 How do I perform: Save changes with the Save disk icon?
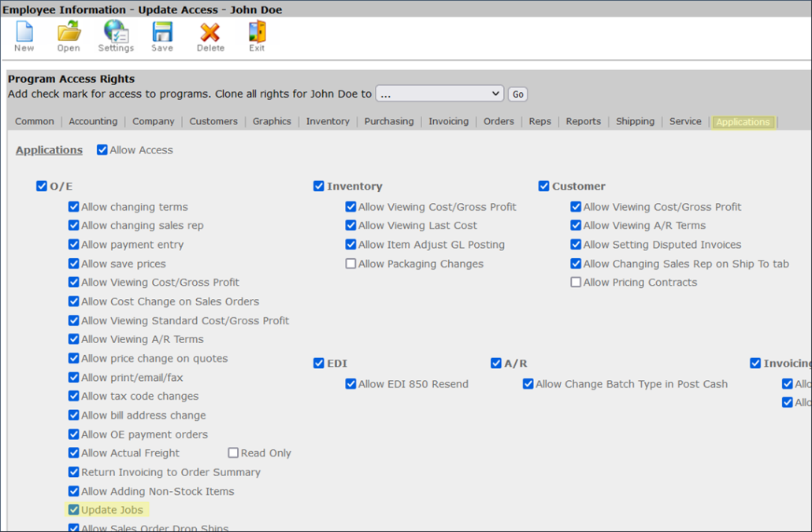click(162, 31)
